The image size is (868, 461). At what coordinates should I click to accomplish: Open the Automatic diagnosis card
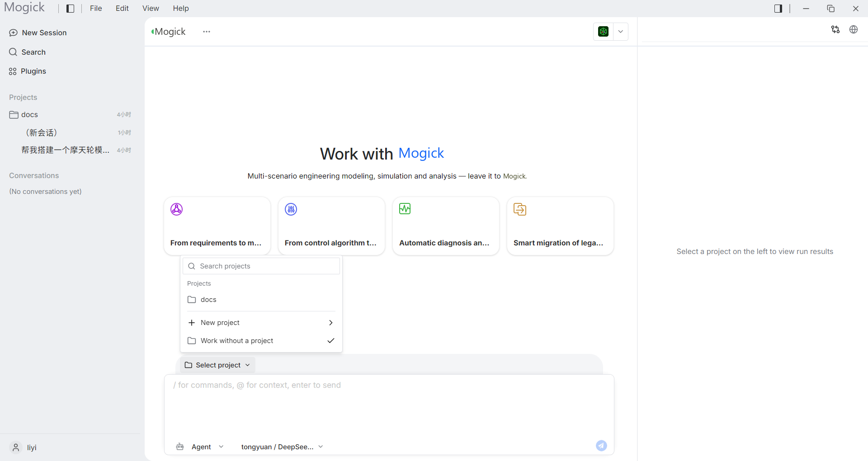point(446,226)
